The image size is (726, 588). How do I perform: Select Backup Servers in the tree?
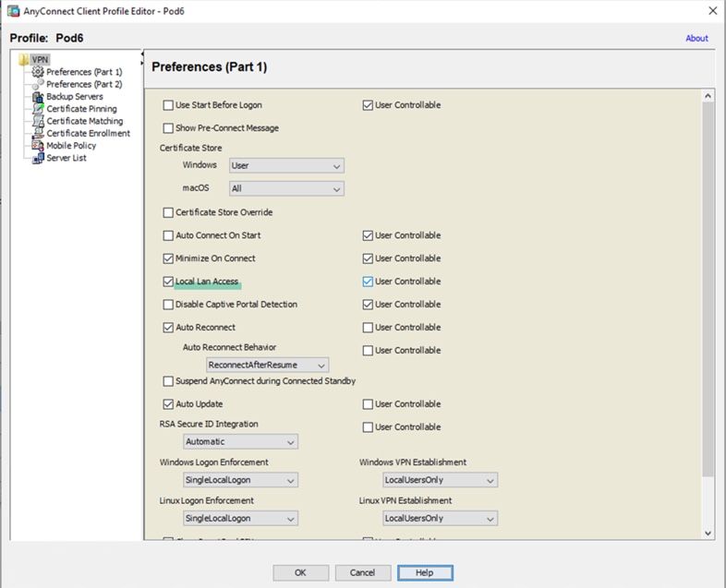[x=75, y=97]
